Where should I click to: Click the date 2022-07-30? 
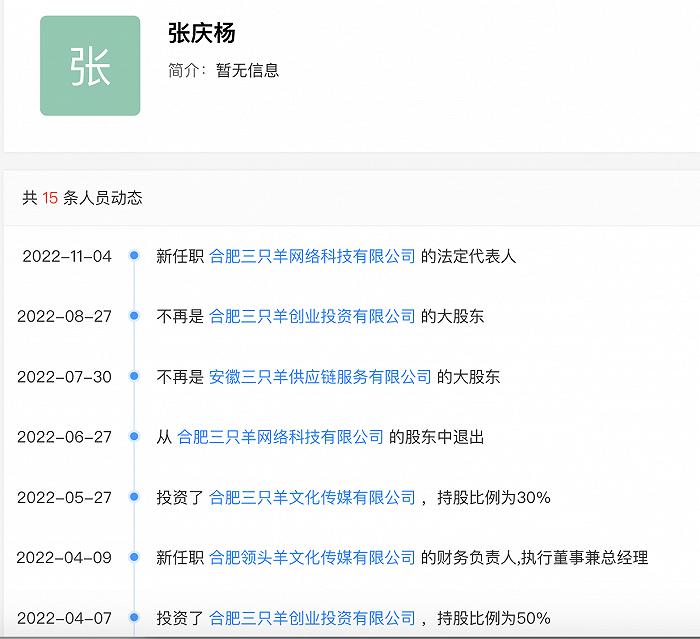click(64, 377)
